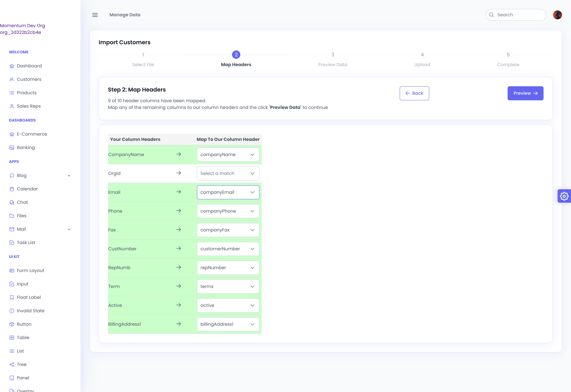Click the Button cube icon

12,324
